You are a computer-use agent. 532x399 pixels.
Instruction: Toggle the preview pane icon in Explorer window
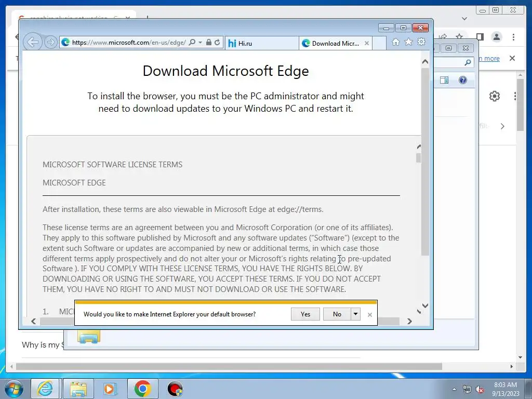[x=444, y=80]
